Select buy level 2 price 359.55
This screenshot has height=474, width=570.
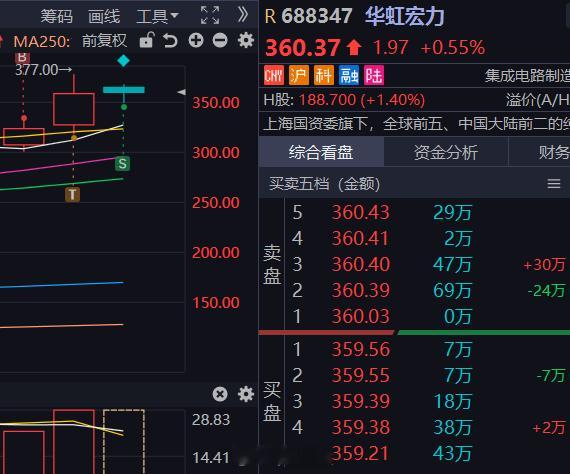click(x=360, y=375)
